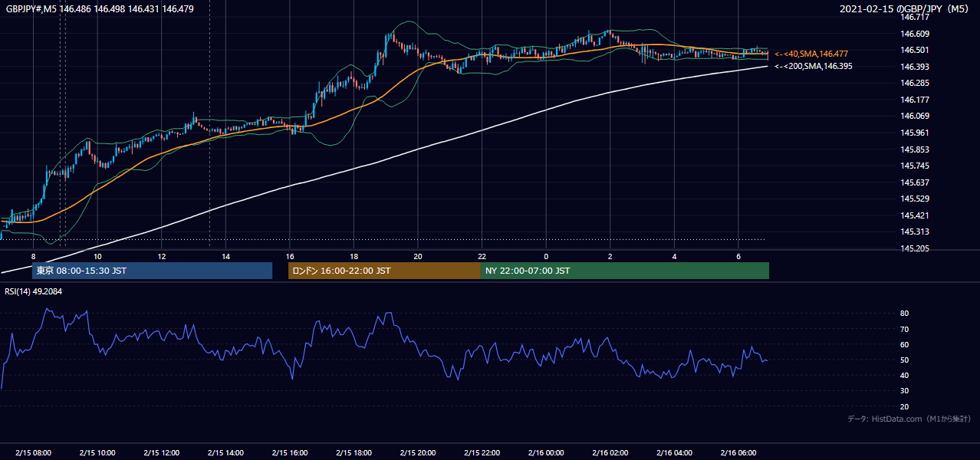
Task: Click the bottom date label 2/15 20:00
Action: (418, 453)
